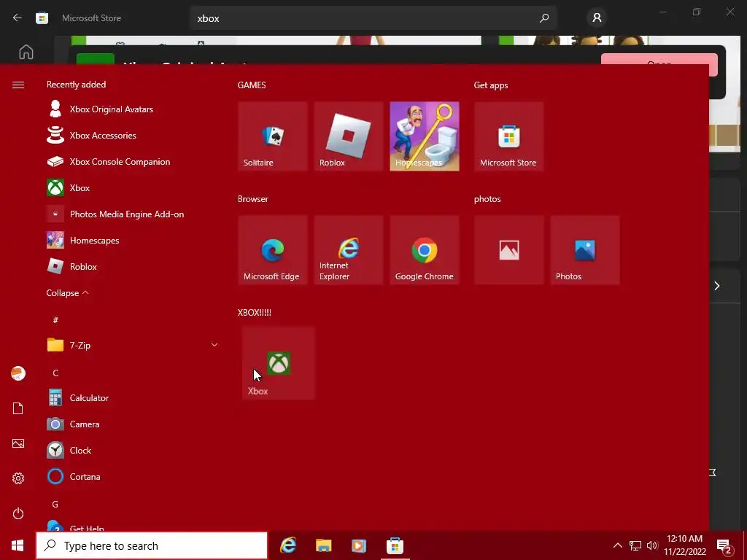Click the Windows Start button
Image resolution: width=747 pixels, height=560 pixels.
pos(18,545)
